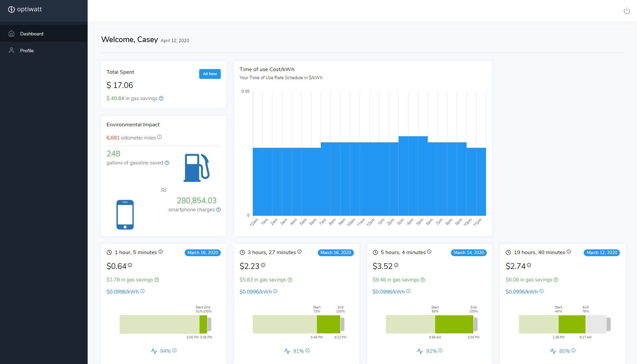Click help icon next to gas savings total
This screenshot has height=364, width=637.
[161, 98]
